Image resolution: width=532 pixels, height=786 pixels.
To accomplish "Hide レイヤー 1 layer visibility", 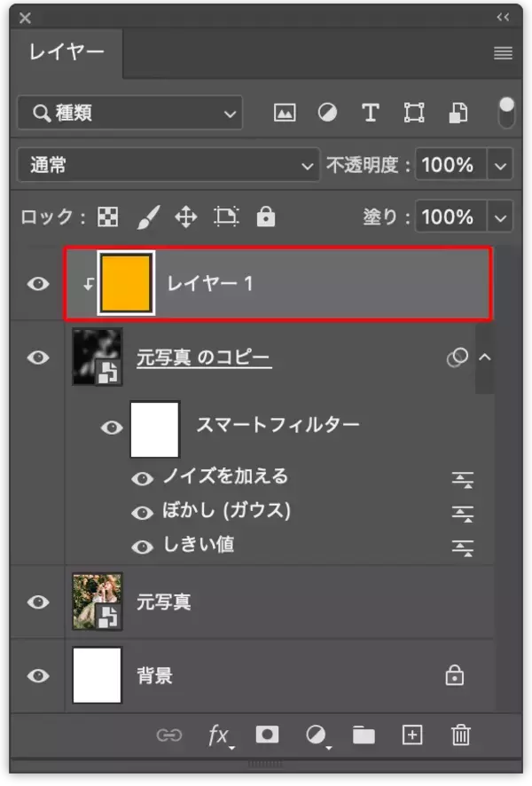I will tap(38, 284).
